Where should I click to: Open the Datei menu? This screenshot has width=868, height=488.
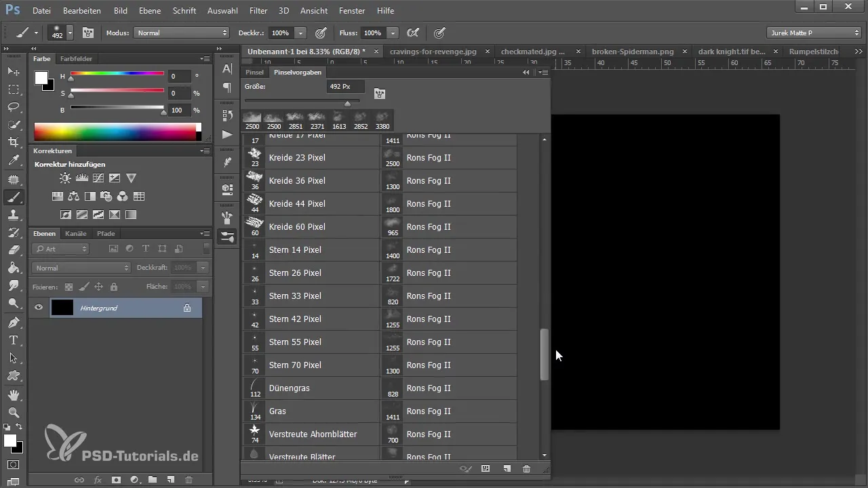coord(41,11)
